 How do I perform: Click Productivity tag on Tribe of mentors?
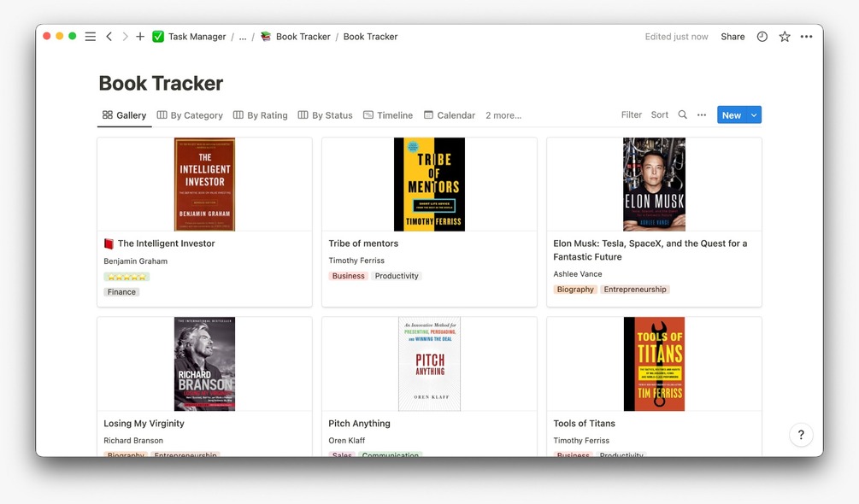[397, 276]
